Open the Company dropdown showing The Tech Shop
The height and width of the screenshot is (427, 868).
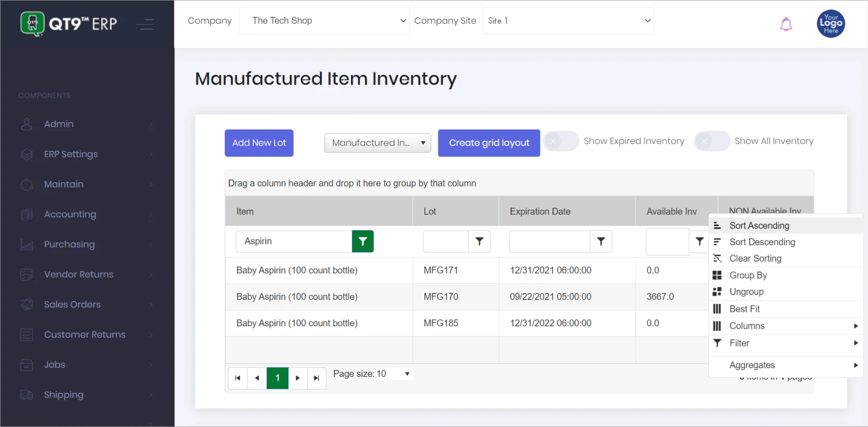(x=324, y=21)
